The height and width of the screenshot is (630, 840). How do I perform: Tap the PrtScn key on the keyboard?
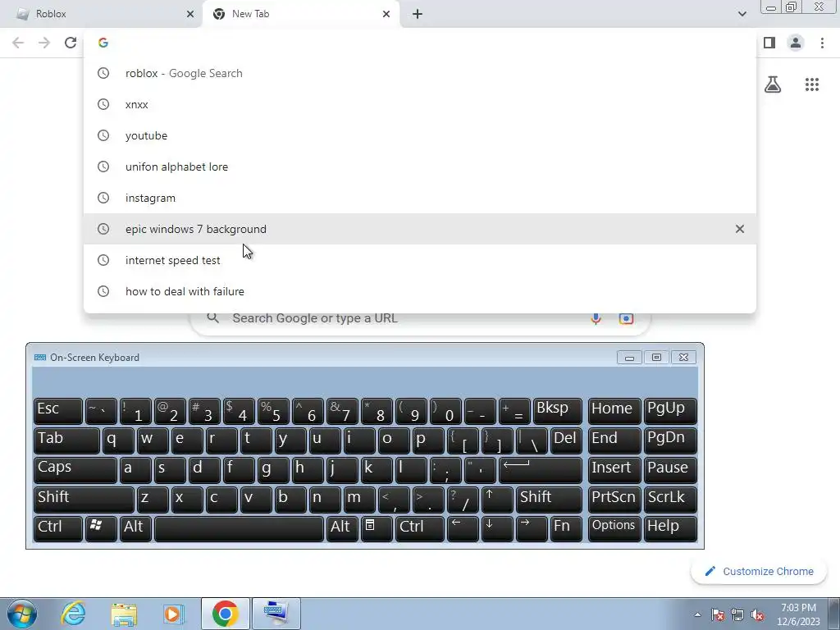614,500
